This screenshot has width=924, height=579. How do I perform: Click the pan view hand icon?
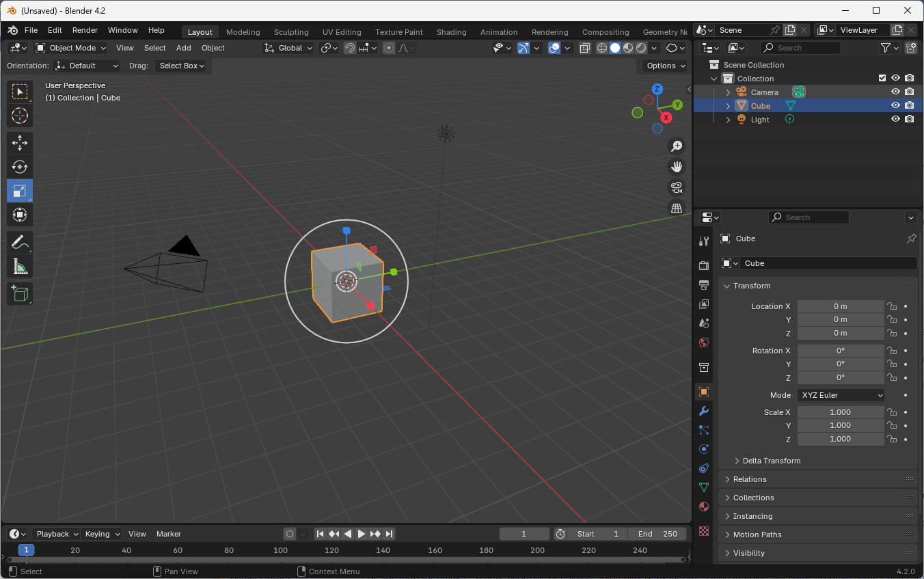click(677, 166)
